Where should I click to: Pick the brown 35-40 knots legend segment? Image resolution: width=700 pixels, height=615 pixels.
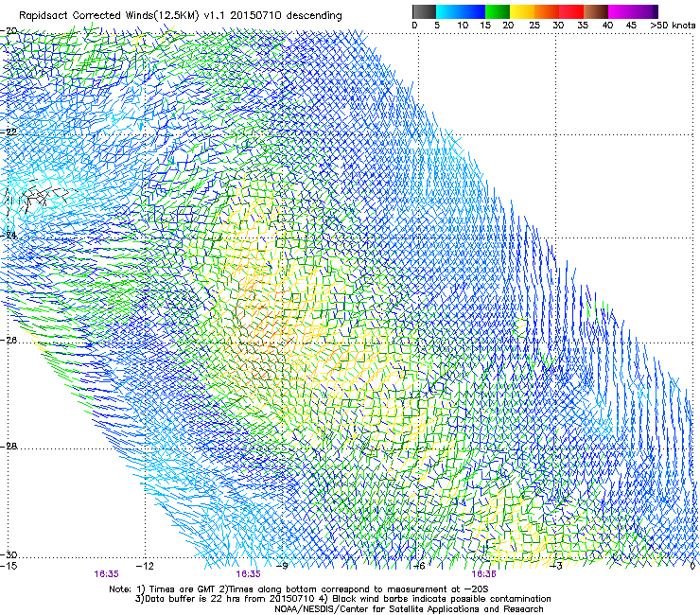coord(596,11)
